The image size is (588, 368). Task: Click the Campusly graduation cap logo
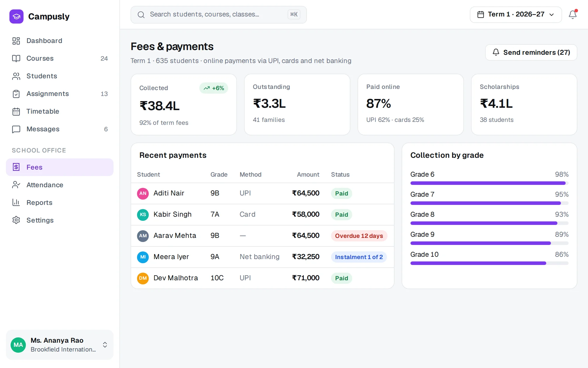coord(16,16)
